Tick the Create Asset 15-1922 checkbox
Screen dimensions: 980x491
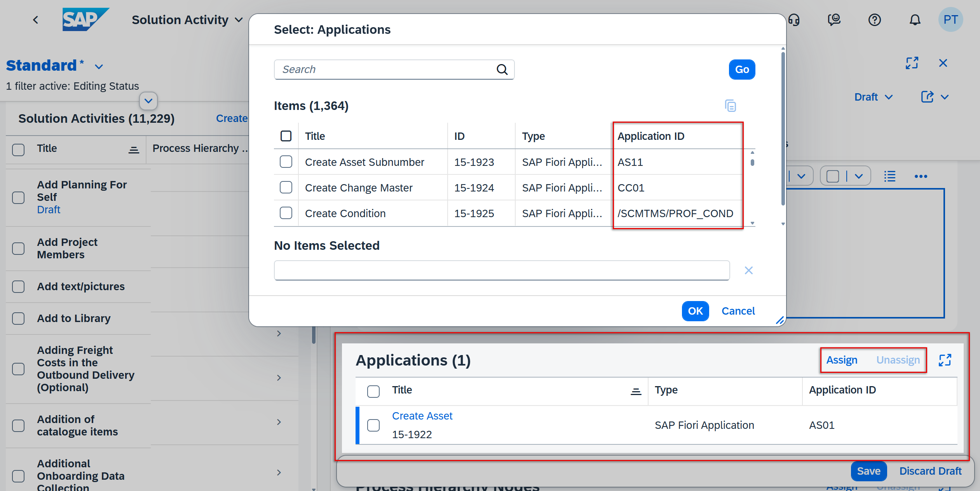coord(373,425)
